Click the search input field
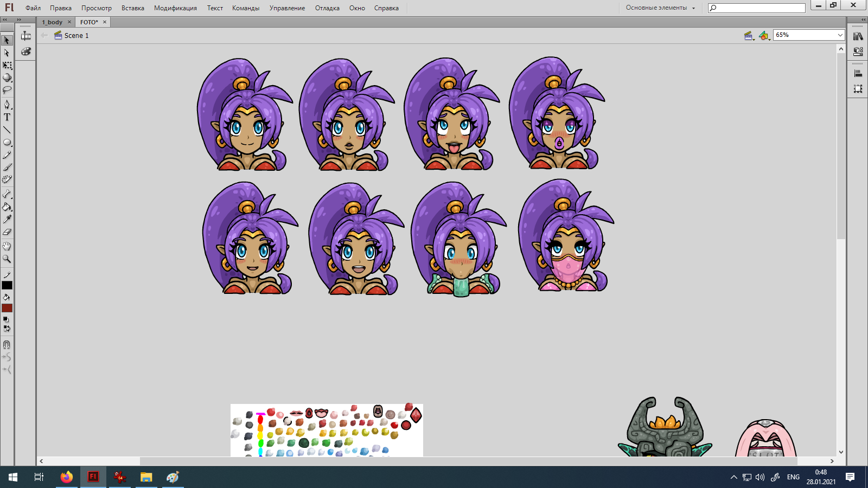868x488 pixels. pos(757,8)
